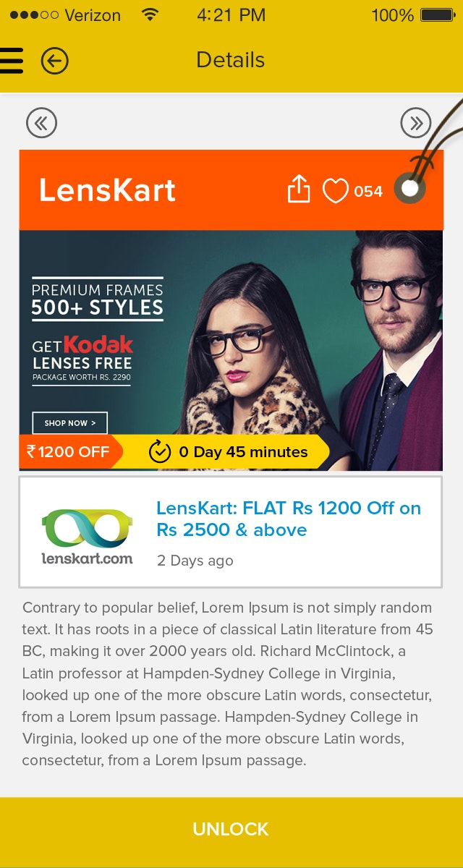
Task: Tap the Details header title
Action: (231, 60)
